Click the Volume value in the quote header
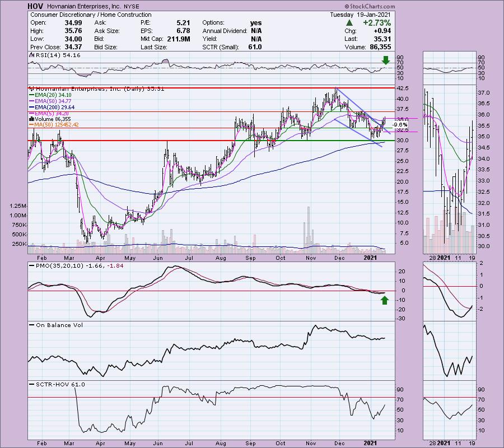 coord(380,47)
